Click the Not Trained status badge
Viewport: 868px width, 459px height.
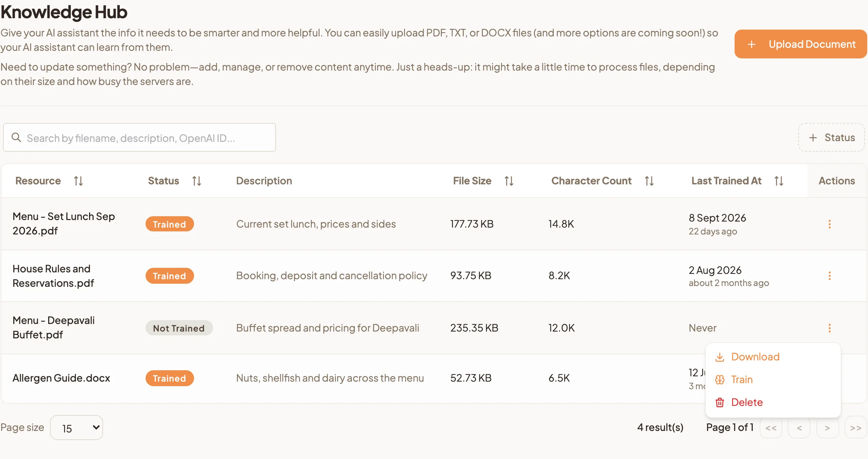[x=179, y=328]
